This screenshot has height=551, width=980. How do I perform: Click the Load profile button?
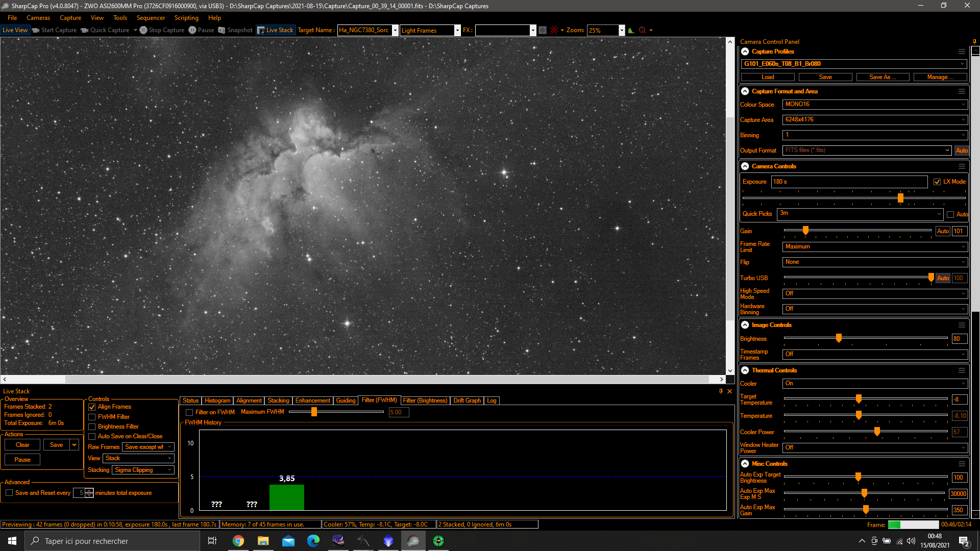point(768,77)
